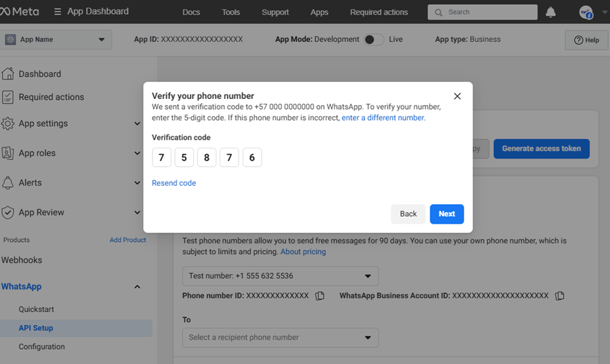Select Quickstart under WhatsApp
The width and height of the screenshot is (610, 364).
(36, 309)
